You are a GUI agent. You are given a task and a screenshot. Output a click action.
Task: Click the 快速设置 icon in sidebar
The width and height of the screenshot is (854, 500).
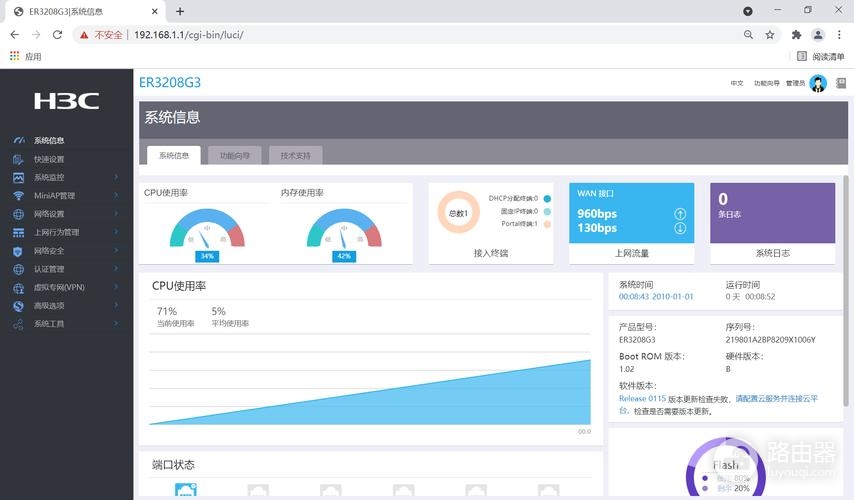[18, 159]
